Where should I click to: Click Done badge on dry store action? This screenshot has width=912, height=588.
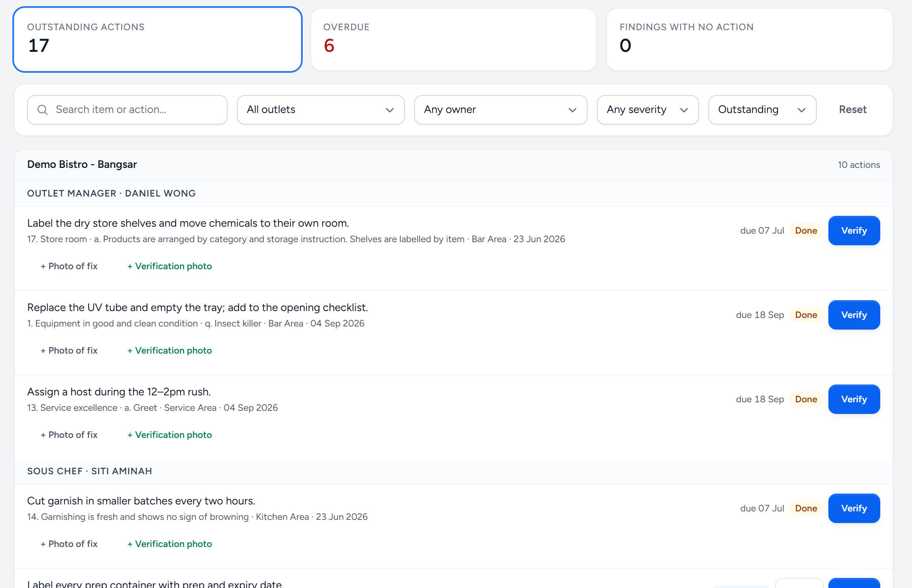(x=806, y=231)
